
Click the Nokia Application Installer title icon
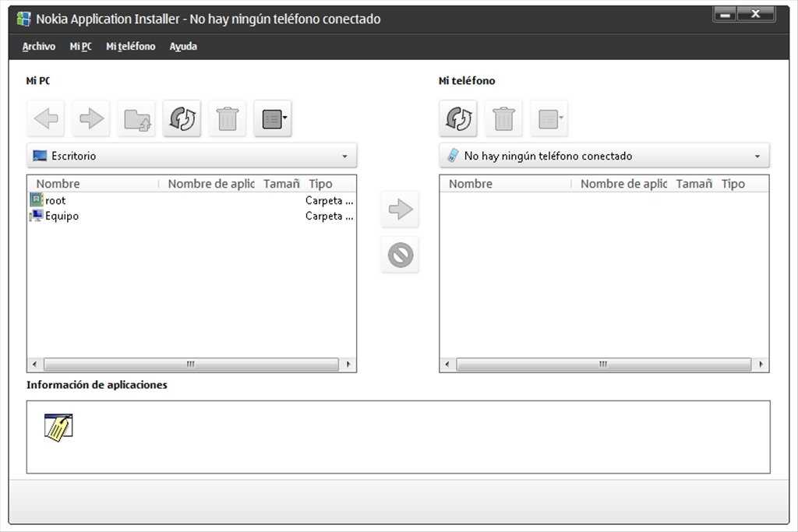click(x=23, y=19)
